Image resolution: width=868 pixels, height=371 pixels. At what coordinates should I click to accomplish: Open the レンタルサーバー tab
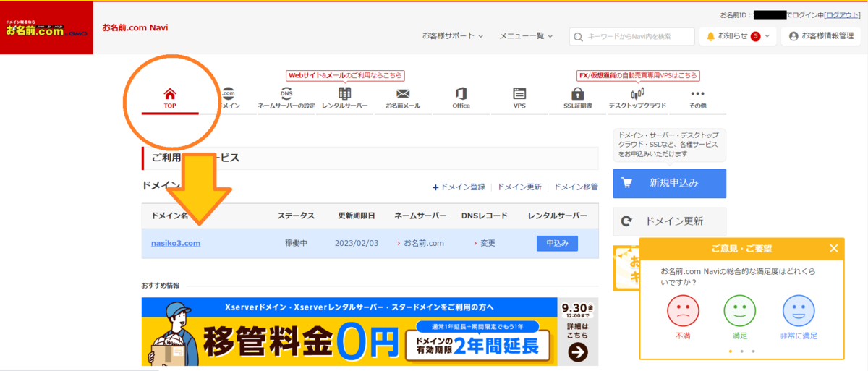(x=345, y=99)
